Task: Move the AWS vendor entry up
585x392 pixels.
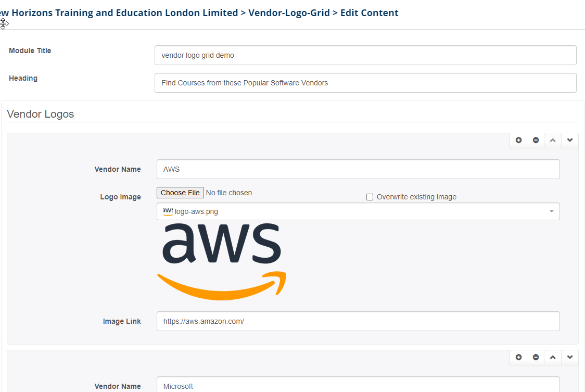Action: 553,141
